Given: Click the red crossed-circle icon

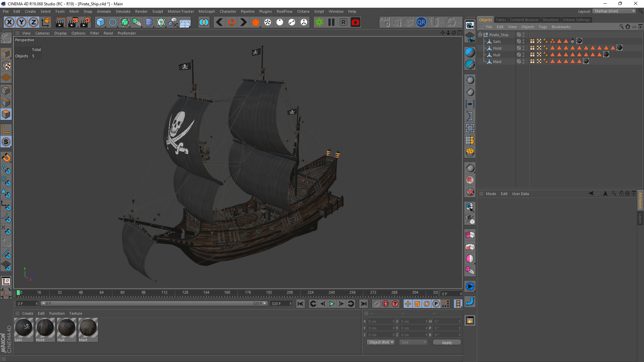Looking at the screenshot, I should [470, 192].
